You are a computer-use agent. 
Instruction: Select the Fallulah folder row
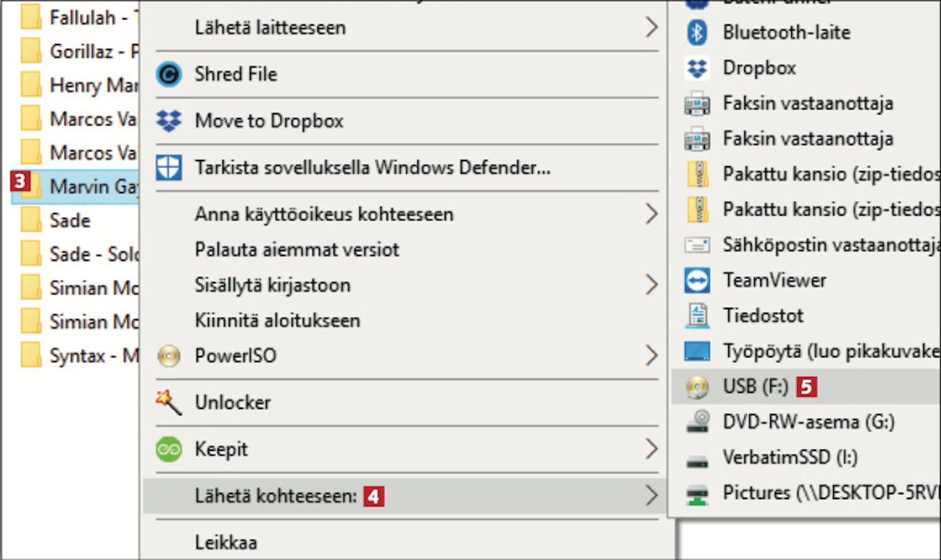point(75,18)
